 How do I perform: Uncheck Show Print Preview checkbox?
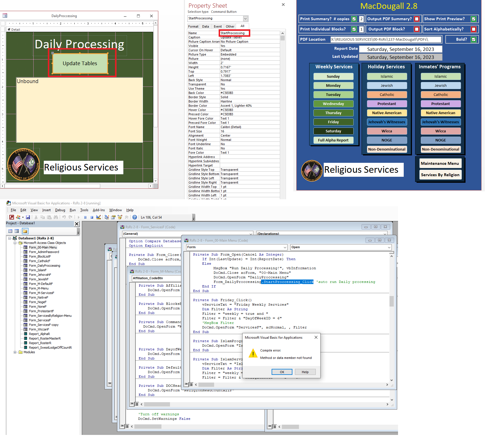(x=474, y=19)
